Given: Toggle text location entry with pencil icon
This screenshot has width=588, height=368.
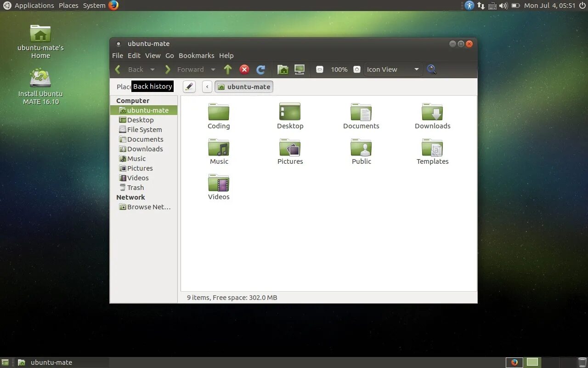Looking at the screenshot, I should click(x=189, y=86).
